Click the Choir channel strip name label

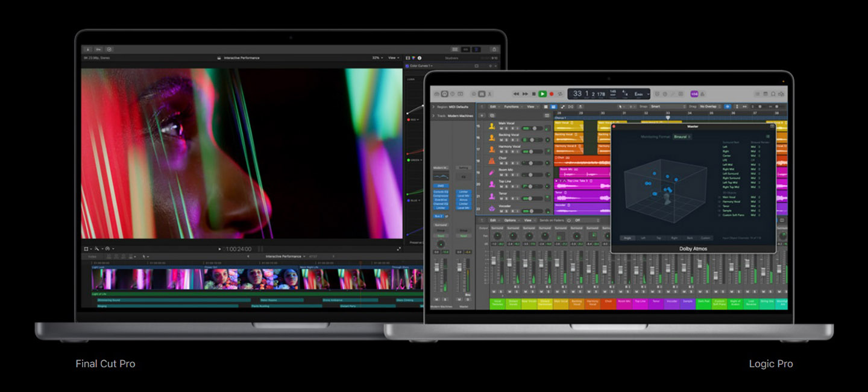(x=608, y=303)
